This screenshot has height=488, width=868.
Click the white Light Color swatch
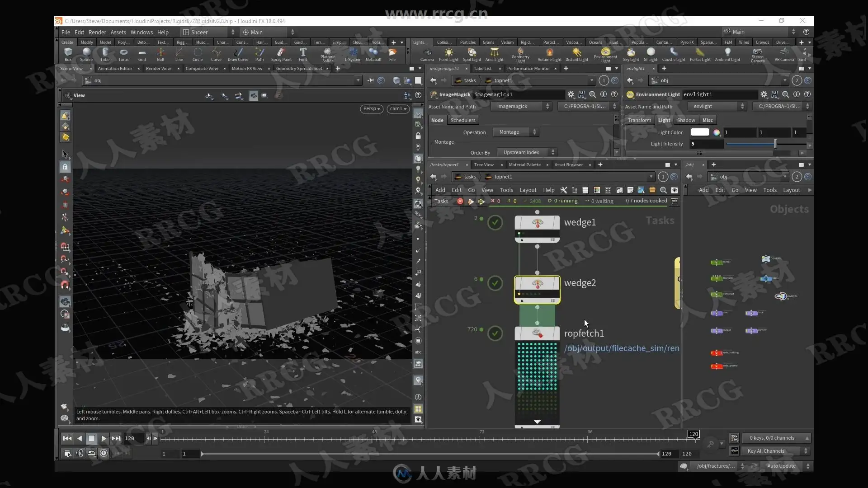coord(699,132)
